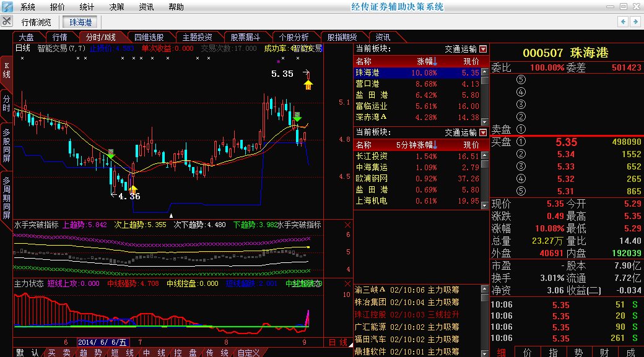
Task: Click the right forward-navigation arrow near top right
Action: (635, 20)
